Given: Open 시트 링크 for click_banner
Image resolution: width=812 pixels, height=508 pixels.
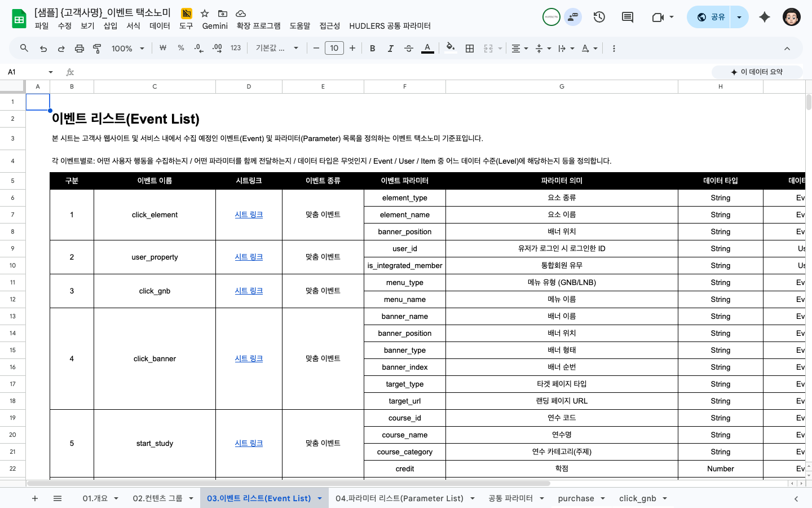Looking at the screenshot, I should [x=249, y=358].
